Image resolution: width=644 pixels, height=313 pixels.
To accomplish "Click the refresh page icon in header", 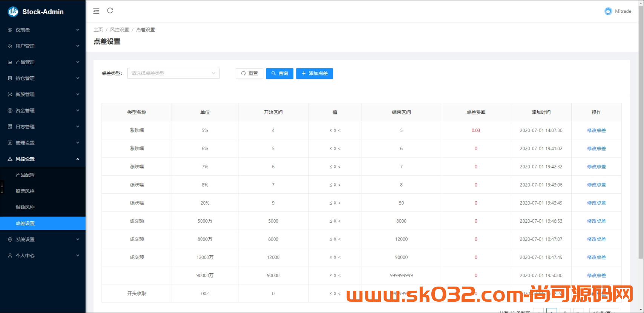I will tap(110, 11).
